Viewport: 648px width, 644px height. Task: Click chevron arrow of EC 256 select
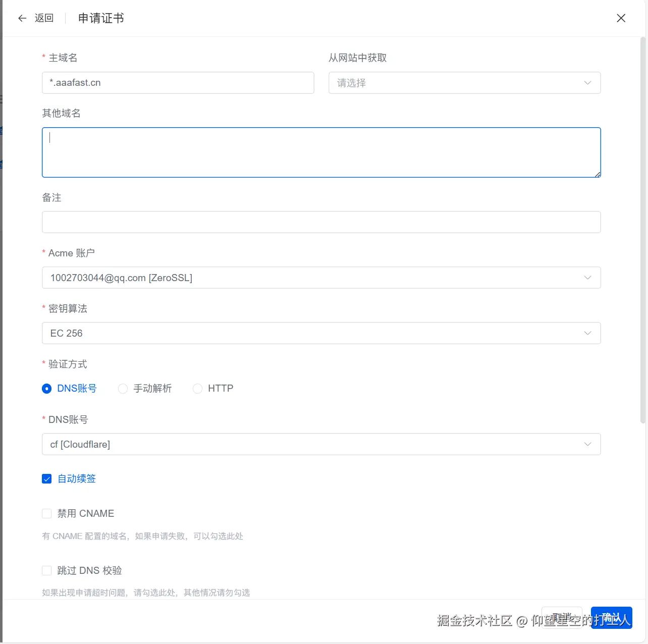coord(587,333)
